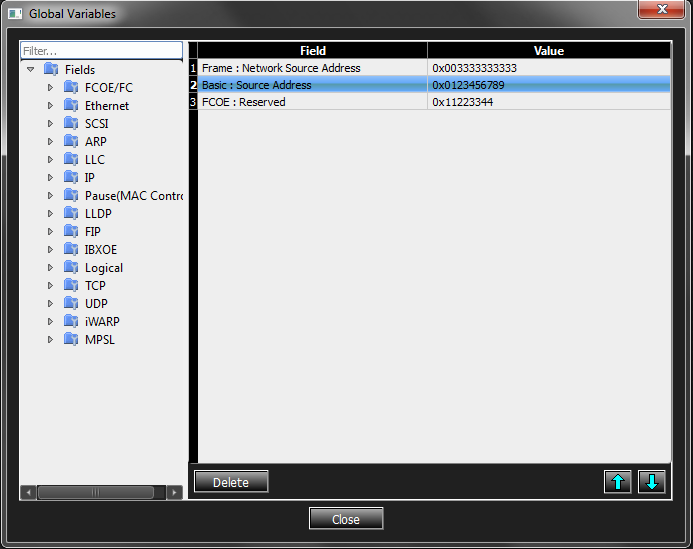Click row number 2 header
This screenshot has height=549, width=693.
pos(193,85)
